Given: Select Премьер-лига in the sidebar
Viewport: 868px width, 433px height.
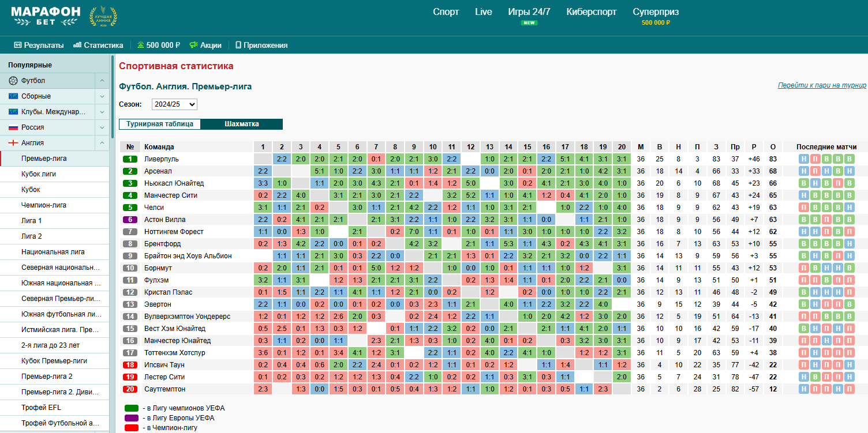Looking at the screenshot, I should coord(54,159).
